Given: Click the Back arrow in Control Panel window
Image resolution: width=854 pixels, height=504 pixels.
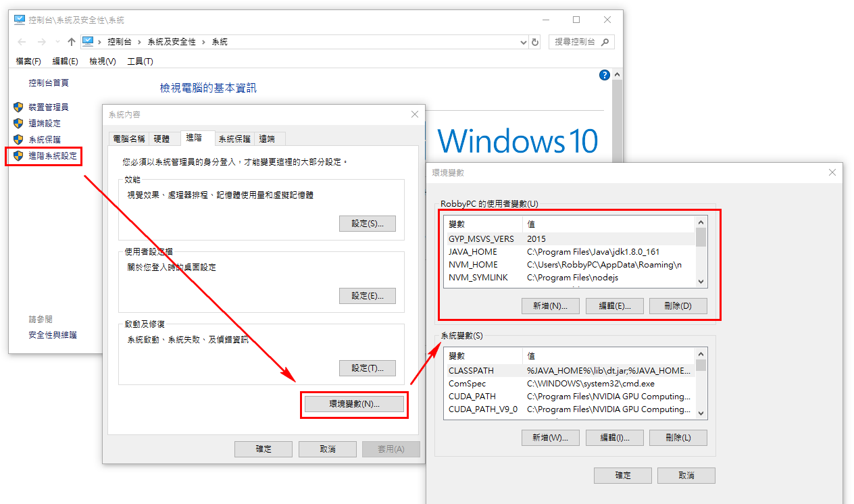Looking at the screenshot, I should tap(22, 42).
